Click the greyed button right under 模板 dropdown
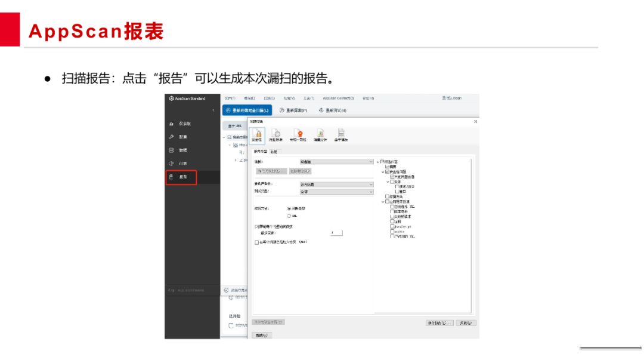644x363 pixels. coord(271,171)
